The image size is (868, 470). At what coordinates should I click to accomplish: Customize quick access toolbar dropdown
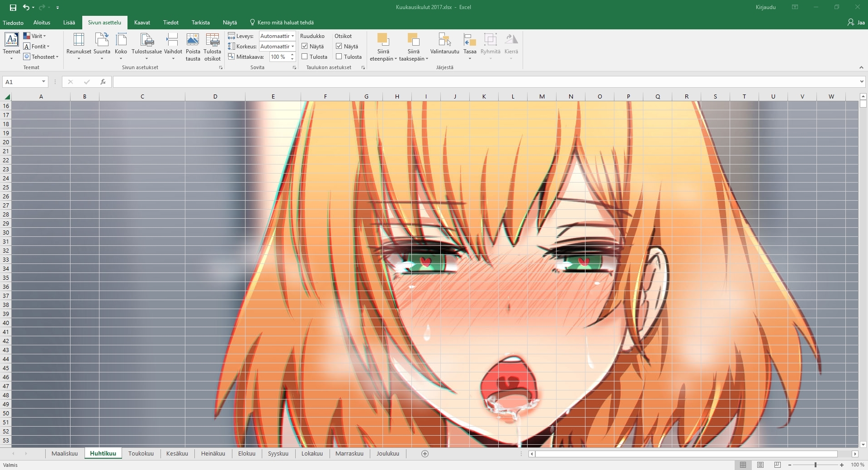click(57, 8)
